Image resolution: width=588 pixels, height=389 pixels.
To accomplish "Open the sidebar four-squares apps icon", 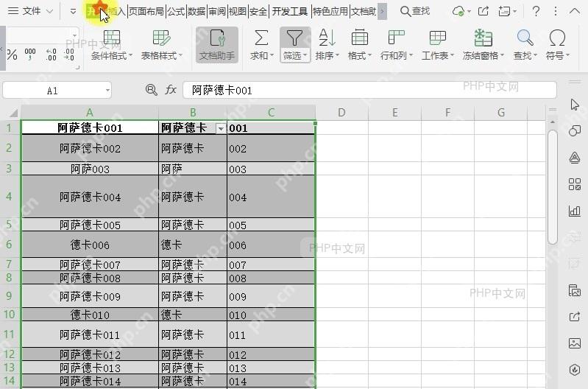I will [575, 184].
